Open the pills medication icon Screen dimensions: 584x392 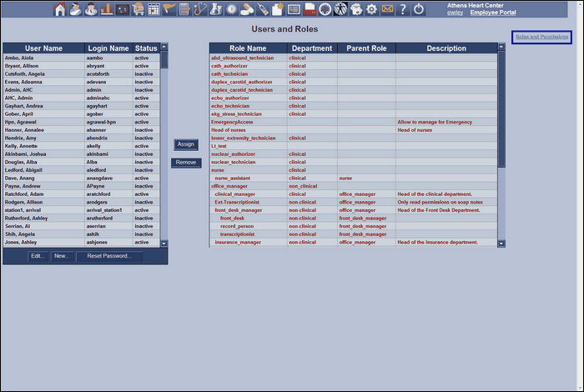pyautogui.click(x=247, y=9)
